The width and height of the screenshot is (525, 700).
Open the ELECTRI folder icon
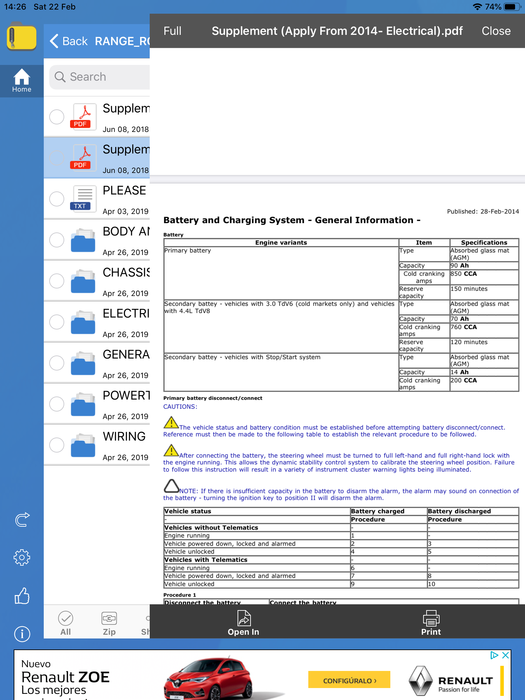click(x=83, y=322)
